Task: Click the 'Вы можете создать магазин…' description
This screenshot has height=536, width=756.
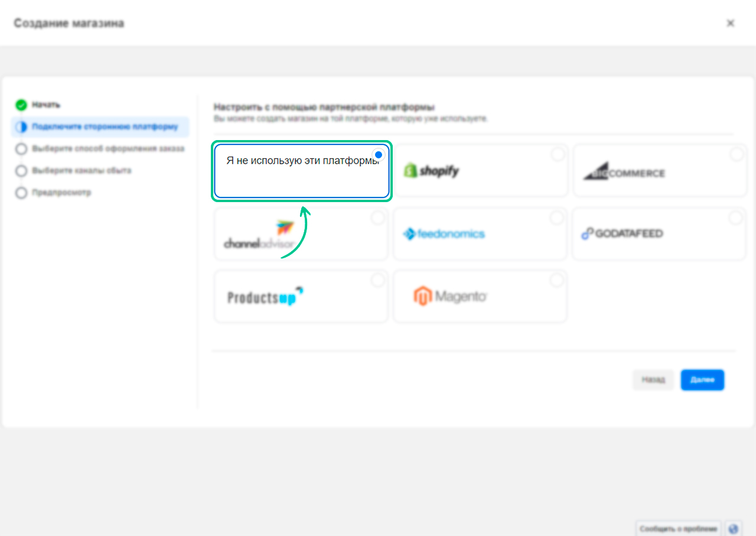Action: (351, 118)
